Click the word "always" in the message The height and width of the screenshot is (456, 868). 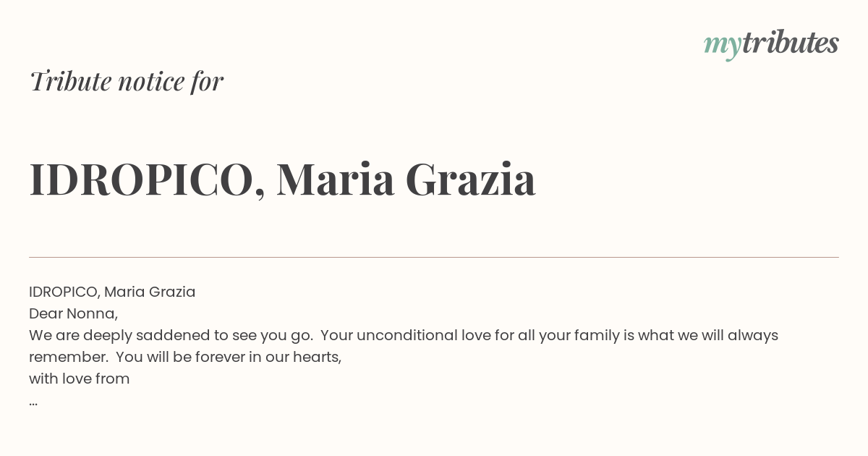tap(752, 335)
